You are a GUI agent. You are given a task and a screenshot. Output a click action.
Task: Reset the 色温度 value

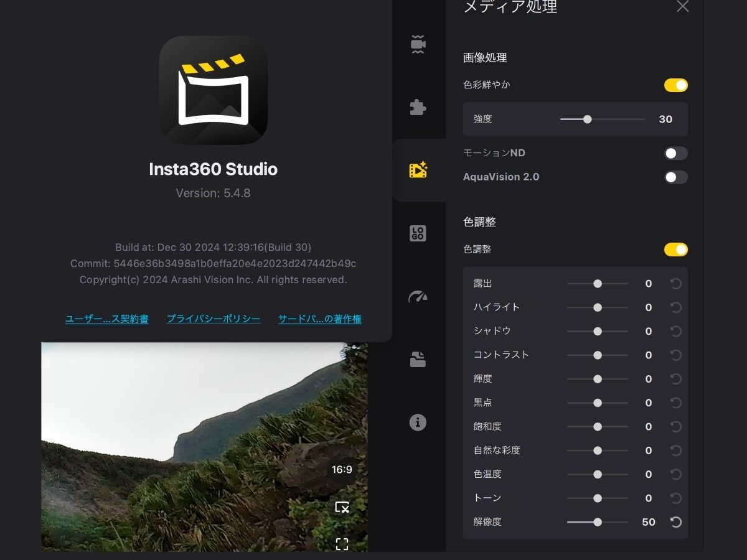[676, 474]
